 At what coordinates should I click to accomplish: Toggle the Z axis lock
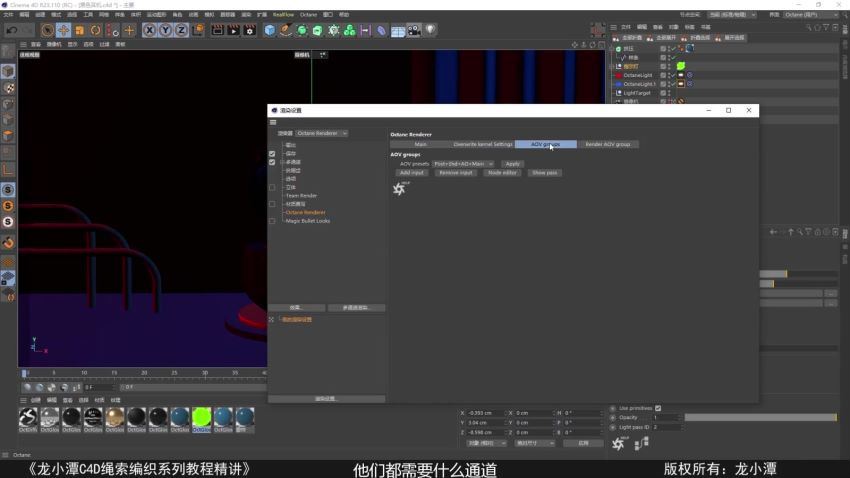181,30
